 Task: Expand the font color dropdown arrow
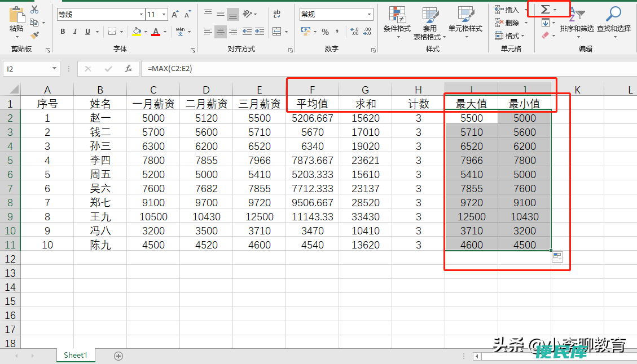click(x=165, y=32)
